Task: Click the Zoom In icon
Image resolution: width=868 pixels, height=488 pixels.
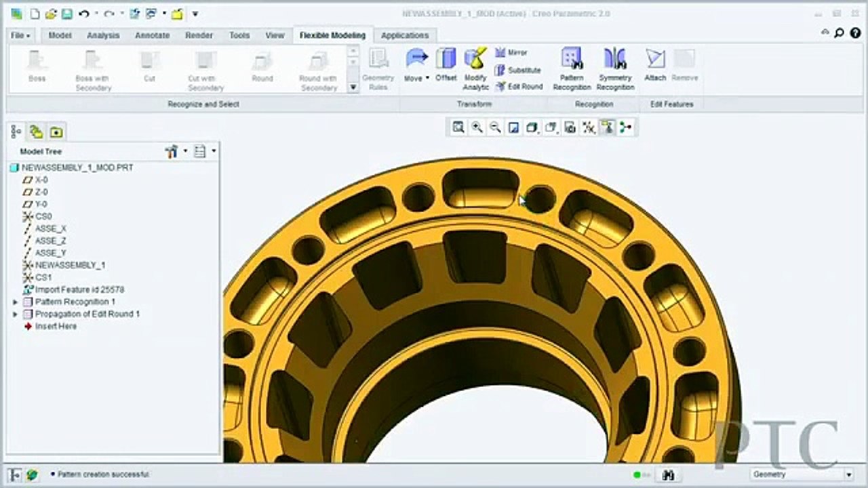Action: (477, 127)
